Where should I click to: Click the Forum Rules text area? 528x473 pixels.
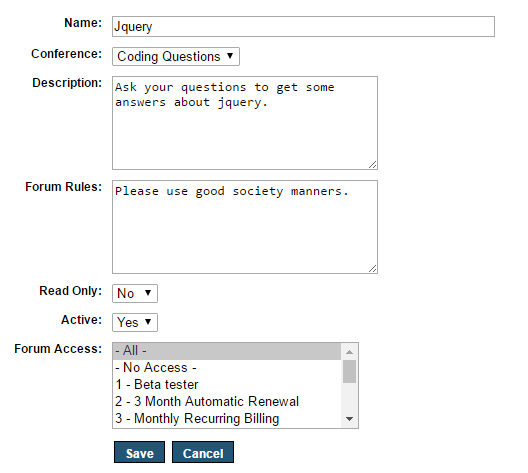245,227
